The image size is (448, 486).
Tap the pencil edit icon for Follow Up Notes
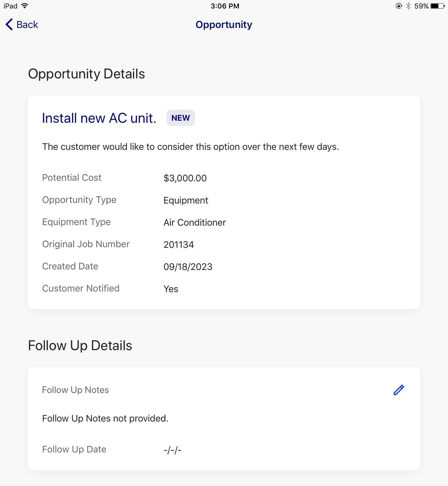click(x=399, y=390)
